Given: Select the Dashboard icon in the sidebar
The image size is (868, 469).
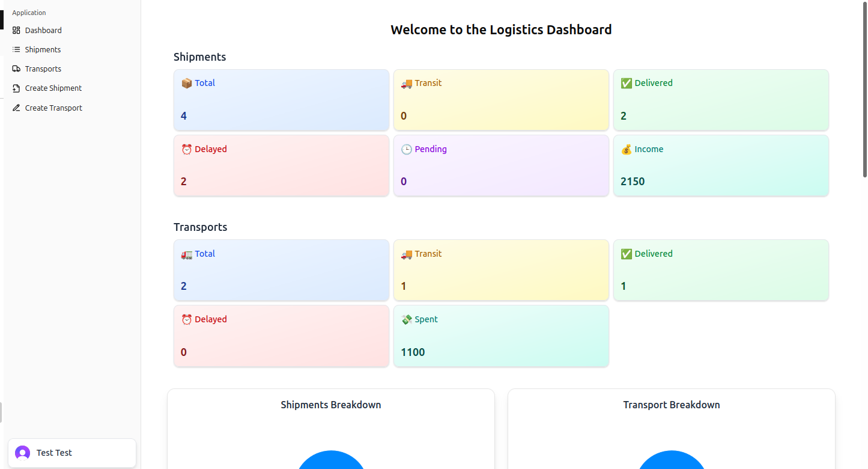Looking at the screenshot, I should click(16, 30).
